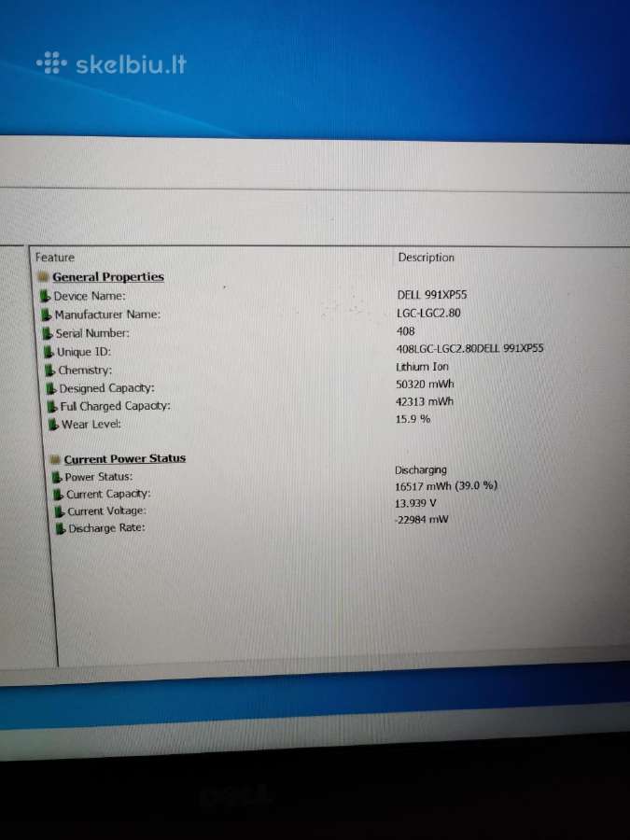Click the wear level value 15.9 %

pos(413,419)
